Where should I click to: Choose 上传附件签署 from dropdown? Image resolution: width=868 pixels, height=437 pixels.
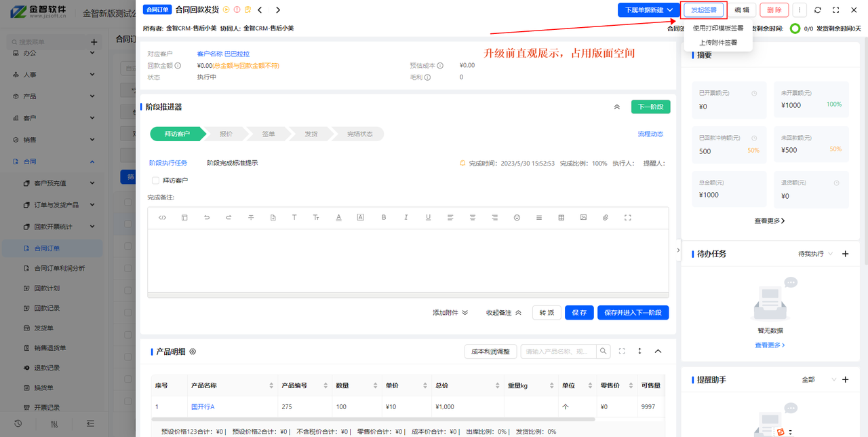coord(718,42)
